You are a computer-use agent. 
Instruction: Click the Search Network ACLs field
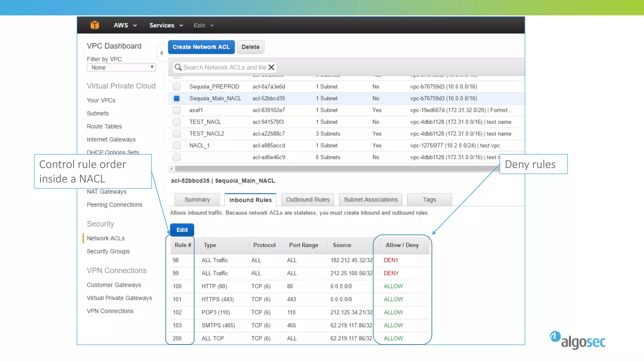tap(225, 67)
